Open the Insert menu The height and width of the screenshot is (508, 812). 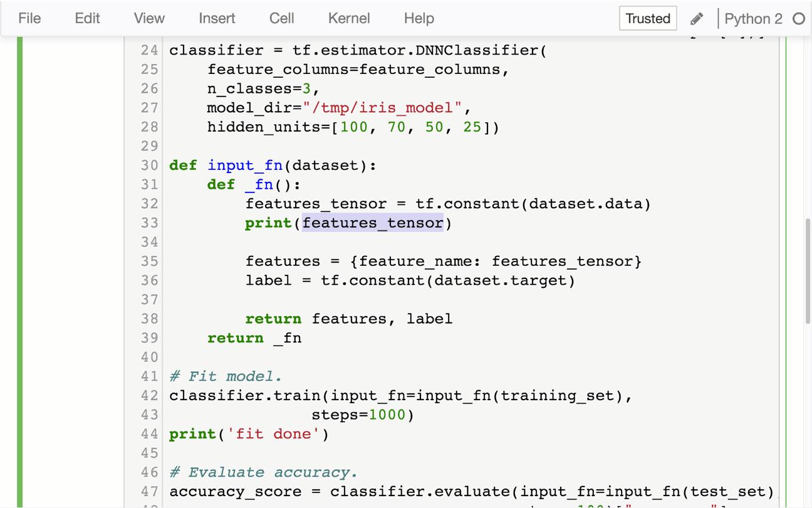216,18
